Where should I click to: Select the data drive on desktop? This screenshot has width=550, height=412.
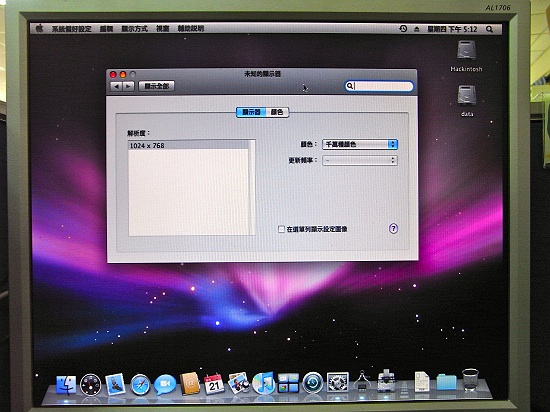467,95
